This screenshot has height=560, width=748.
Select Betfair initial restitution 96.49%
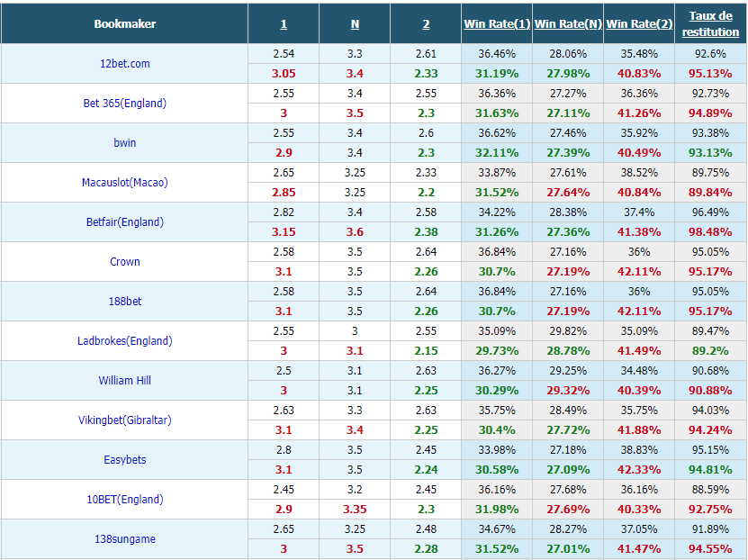point(710,212)
